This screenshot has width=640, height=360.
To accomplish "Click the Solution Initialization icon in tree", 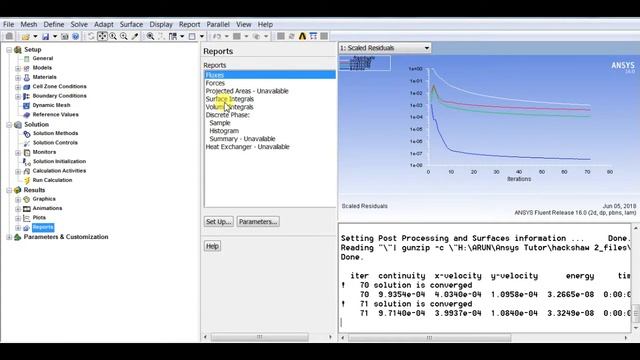I will tap(27, 162).
